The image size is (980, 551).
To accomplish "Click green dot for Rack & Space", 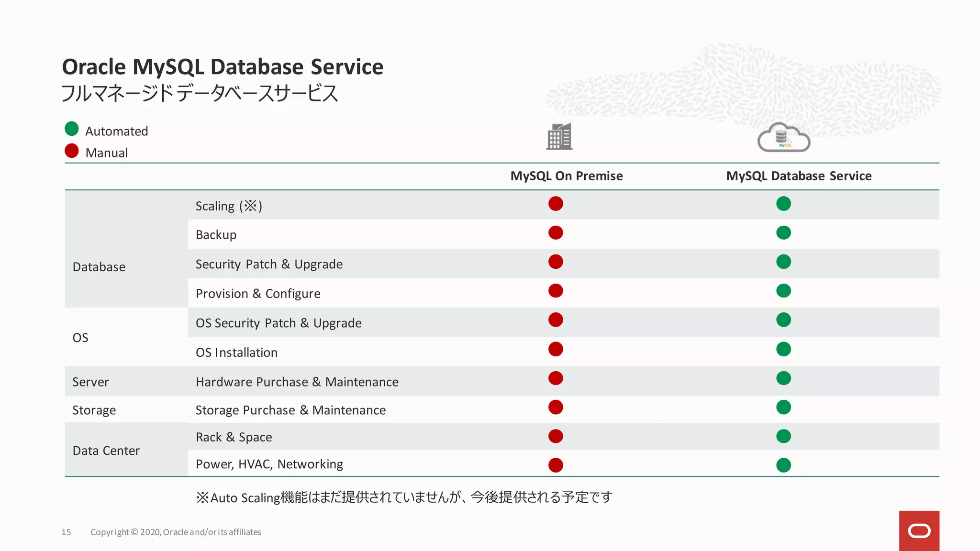I will coord(783,436).
